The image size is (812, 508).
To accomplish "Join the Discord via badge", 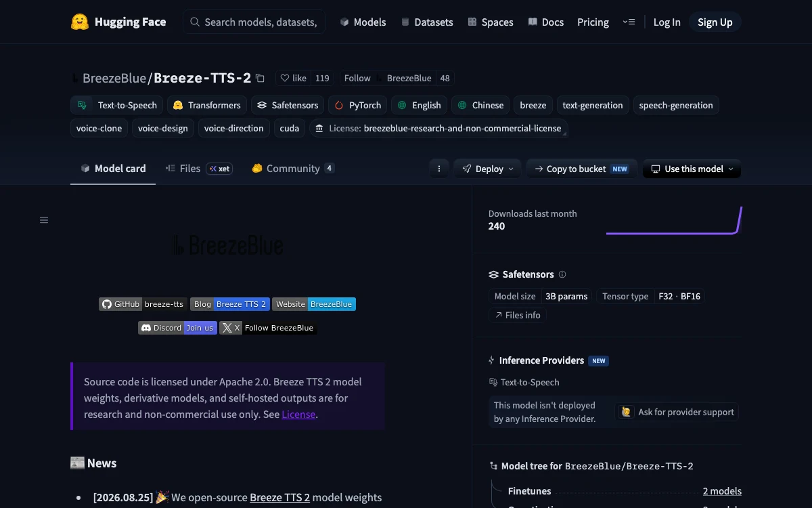I will tap(177, 328).
